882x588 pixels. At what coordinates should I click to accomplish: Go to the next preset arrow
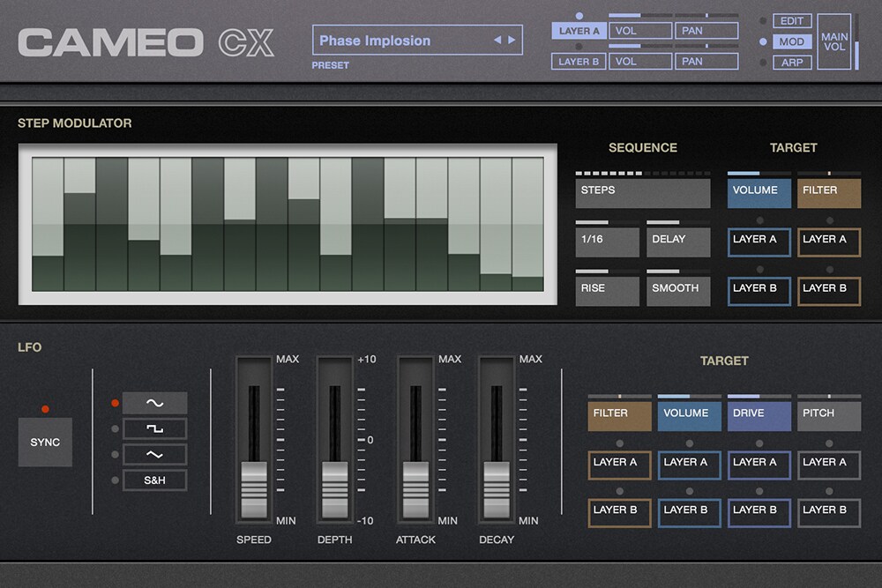click(x=511, y=41)
